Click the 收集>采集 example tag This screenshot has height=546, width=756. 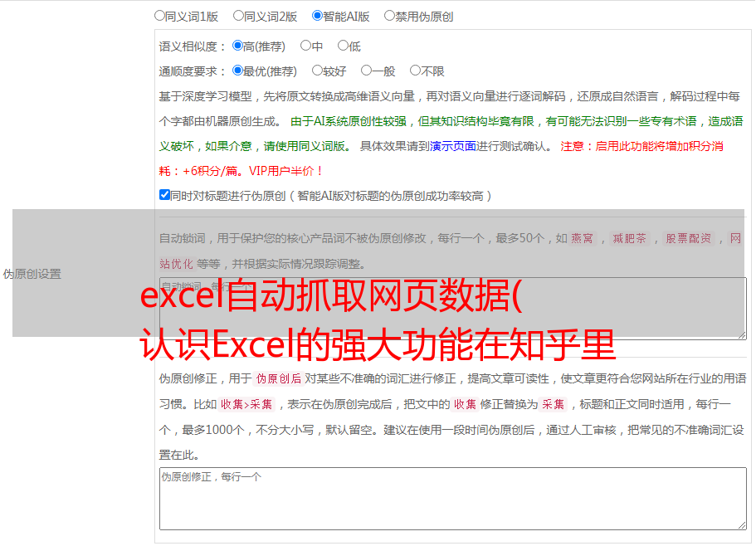tap(246, 404)
